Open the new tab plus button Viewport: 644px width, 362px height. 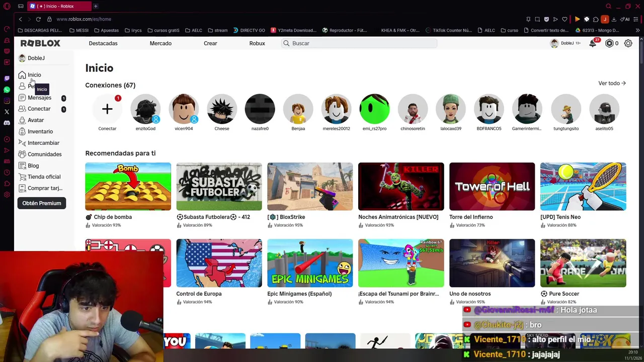96,6
